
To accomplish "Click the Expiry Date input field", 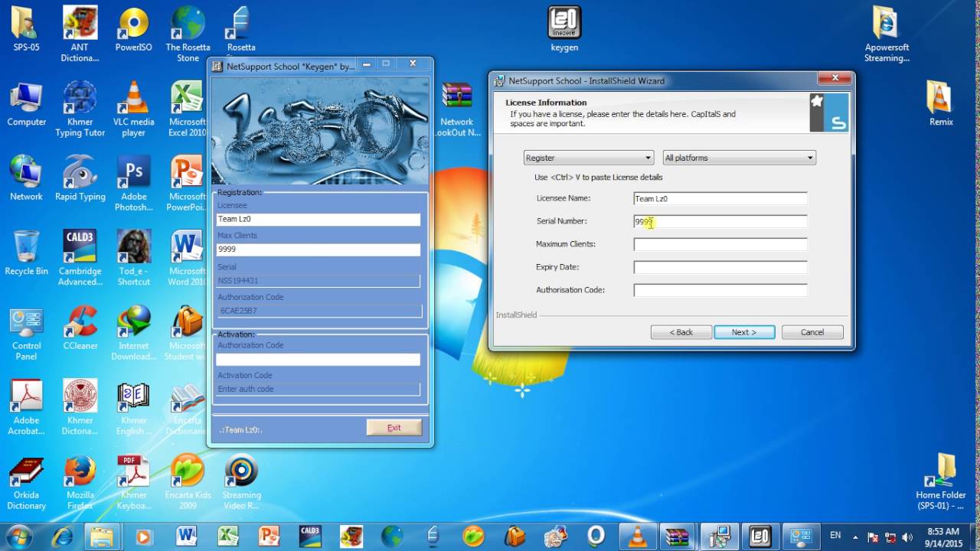I will [x=720, y=267].
